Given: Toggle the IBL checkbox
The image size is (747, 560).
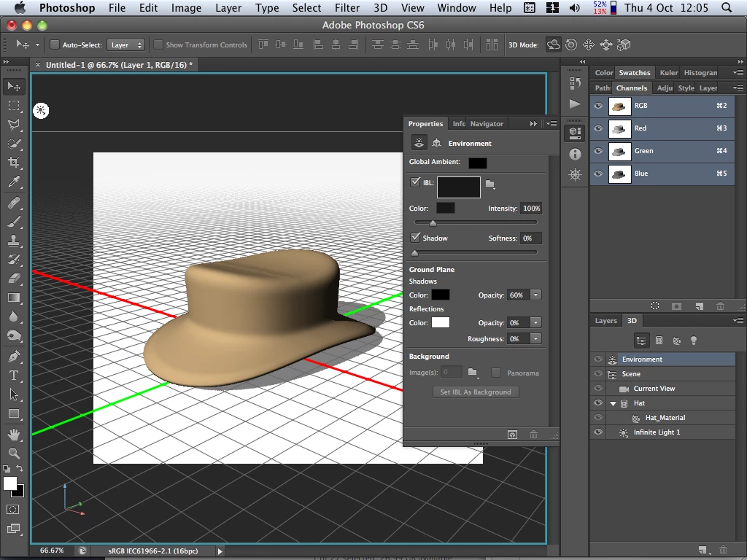Looking at the screenshot, I should click(x=415, y=182).
